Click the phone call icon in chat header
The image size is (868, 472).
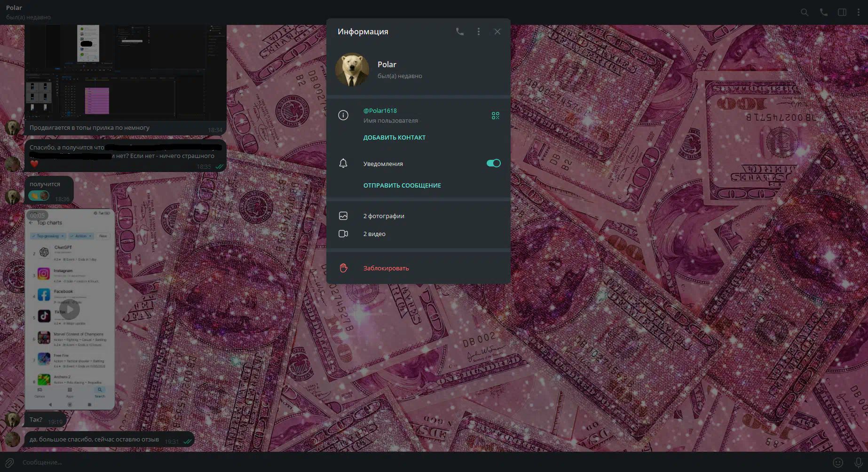click(x=823, y=13)
